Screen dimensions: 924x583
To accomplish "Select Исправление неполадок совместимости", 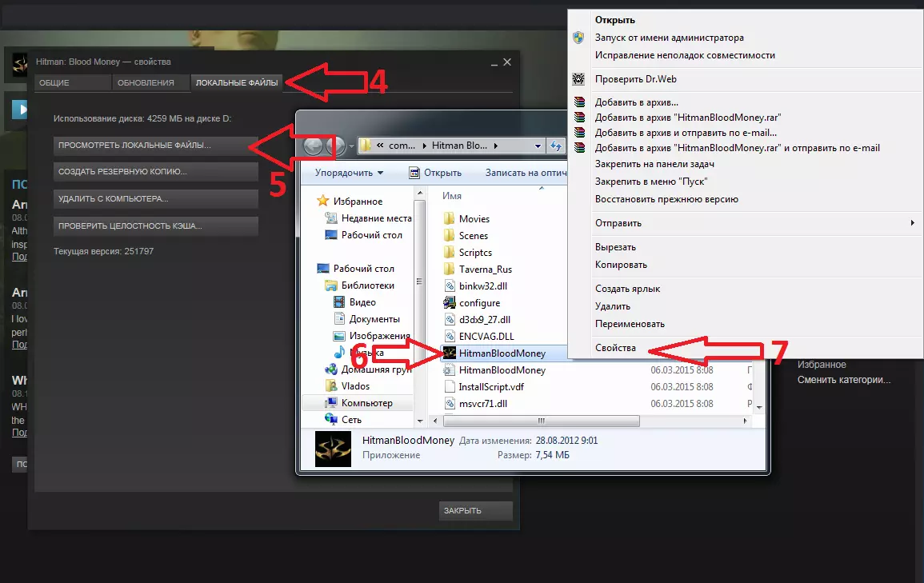I will coord(685,55).
